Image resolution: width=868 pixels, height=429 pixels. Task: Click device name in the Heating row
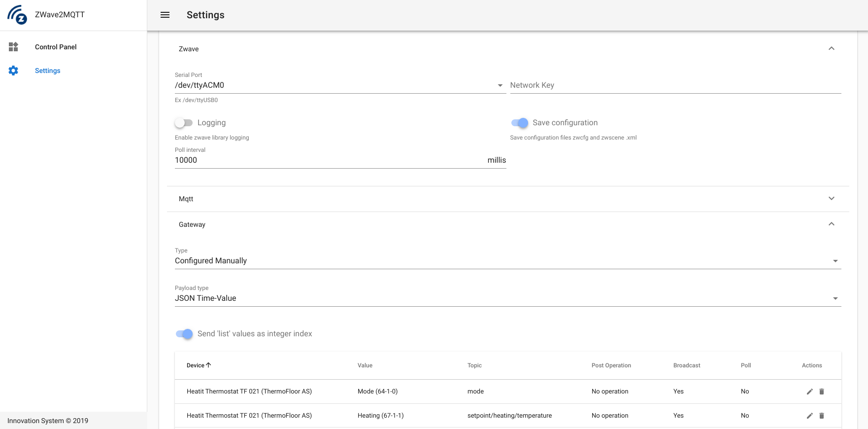(x=249, y=416)
